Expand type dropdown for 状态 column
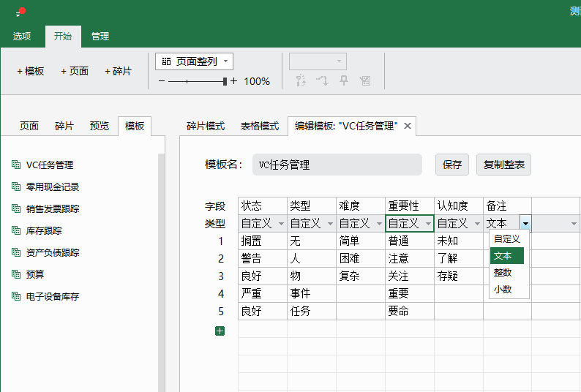Image resolution: width=581 pixels, height=392 pixels. tap(281, 224)
